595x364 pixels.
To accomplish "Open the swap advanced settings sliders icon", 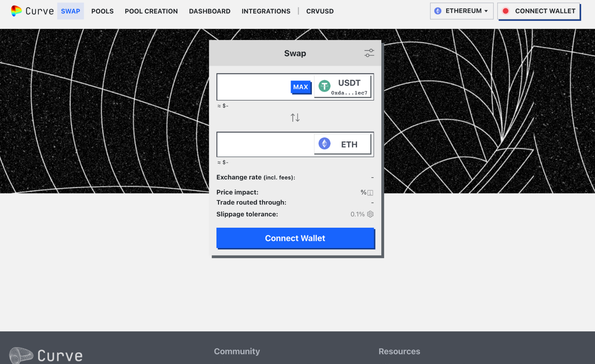I will click(x=369, y=53).
